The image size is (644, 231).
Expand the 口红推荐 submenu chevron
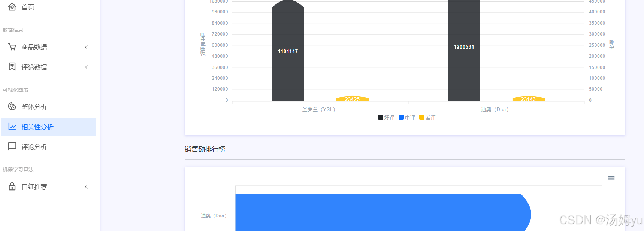click(87, 187)
